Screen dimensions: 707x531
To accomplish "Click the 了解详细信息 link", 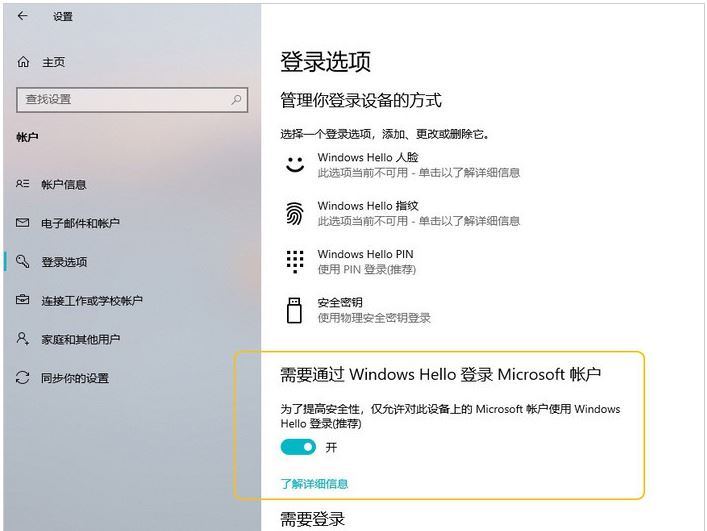I will (x=314, y=484).
